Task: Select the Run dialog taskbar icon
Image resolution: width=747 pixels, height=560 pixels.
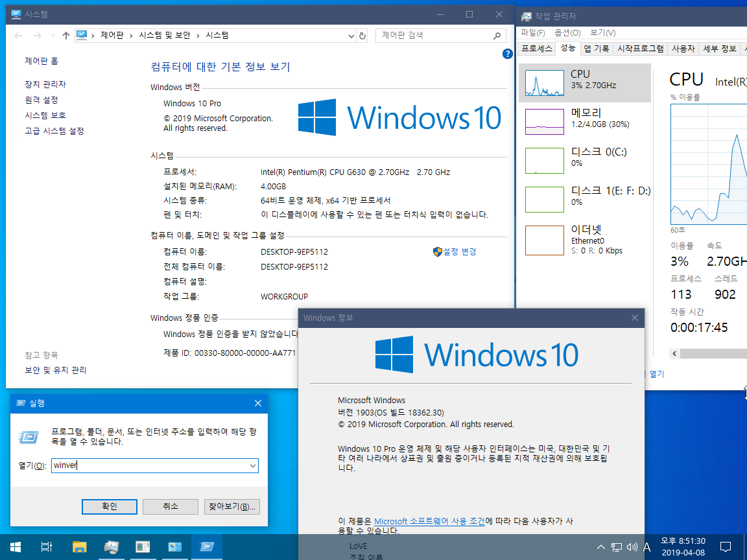Action: pyautogui.click(x=207, y=546)
